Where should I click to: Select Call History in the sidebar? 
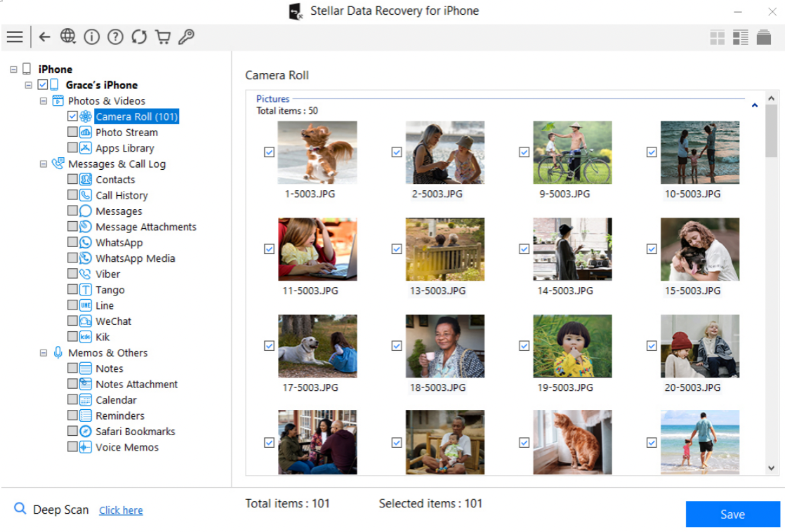pos(121,195)
